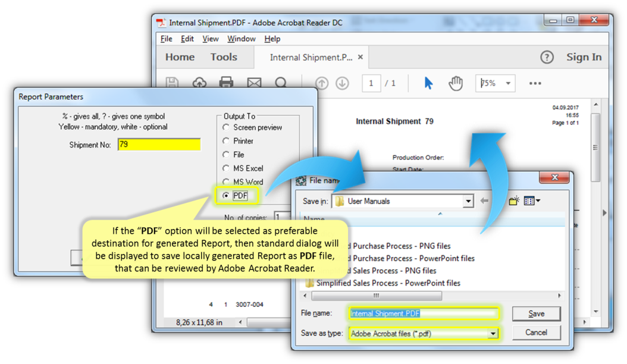Select the MS Excel output radio button
Viewport: 627px width, 364px height.
coord(226,168)
